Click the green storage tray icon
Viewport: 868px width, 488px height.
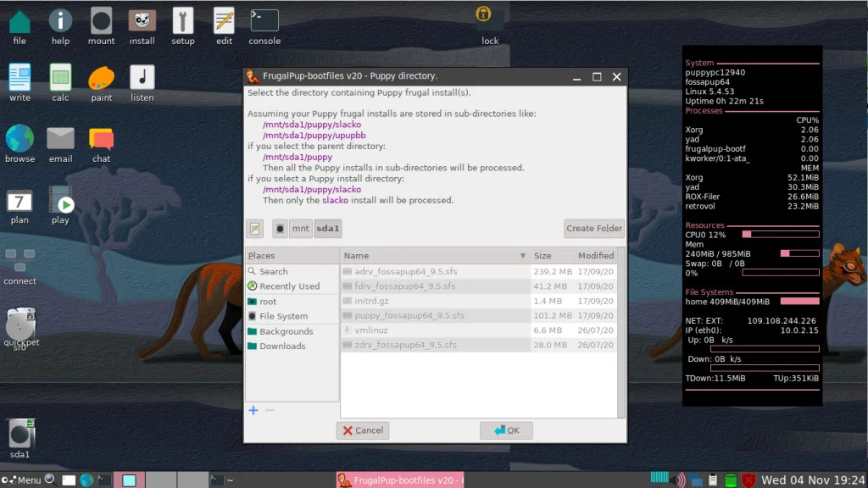click(x=731, y=480)
